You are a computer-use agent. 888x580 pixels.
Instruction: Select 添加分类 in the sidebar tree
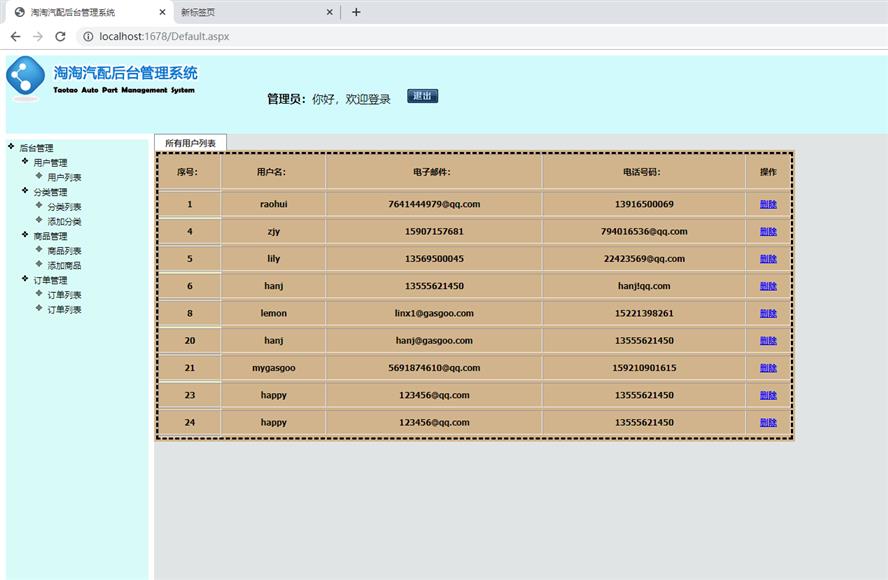[64, 221]
